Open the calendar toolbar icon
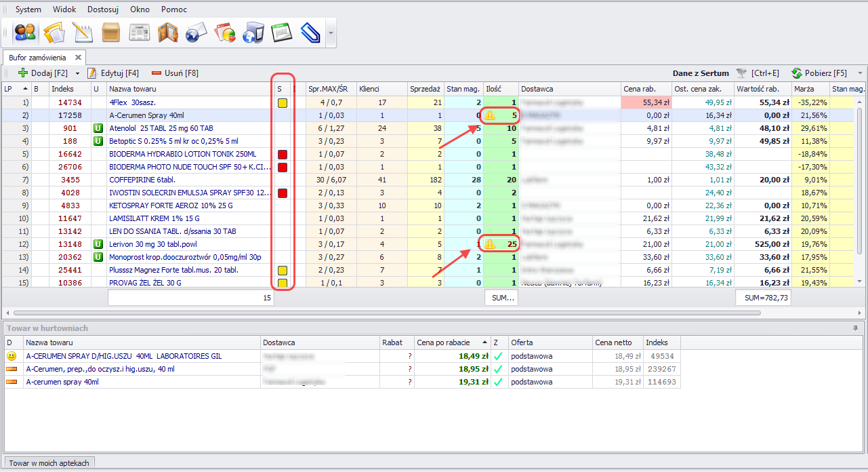The height and width of the screenshot is (472, 868). point(281,33)
